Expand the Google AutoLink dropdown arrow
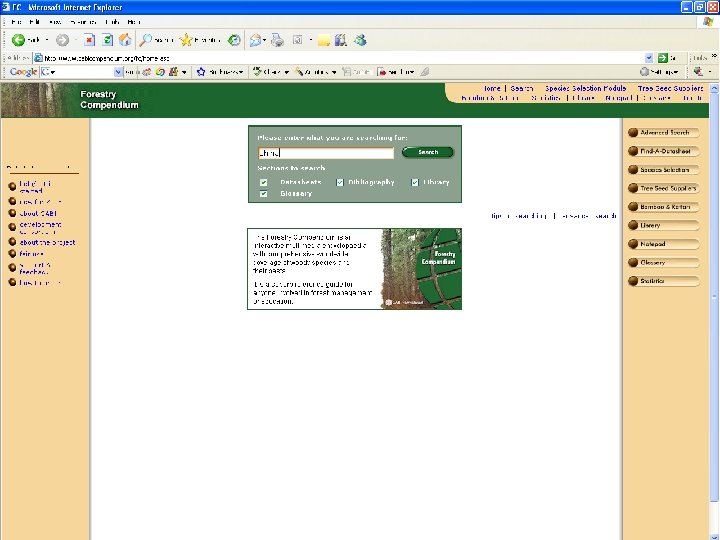Viewport: 720px width, 540px height. (334, 72)
